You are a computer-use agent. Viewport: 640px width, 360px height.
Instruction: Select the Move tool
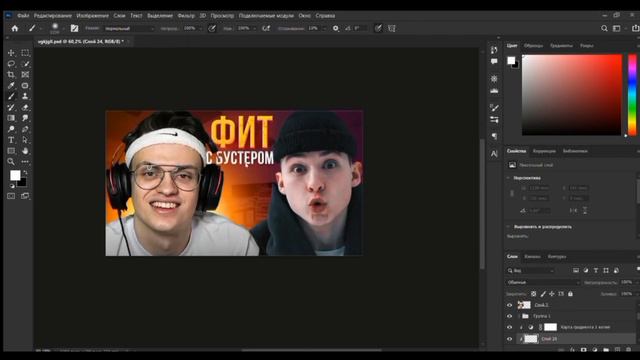pos(11,53)
